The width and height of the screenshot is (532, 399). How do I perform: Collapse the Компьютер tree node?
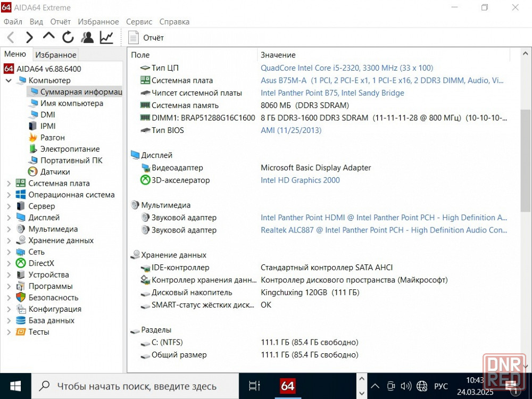(9, 80)
